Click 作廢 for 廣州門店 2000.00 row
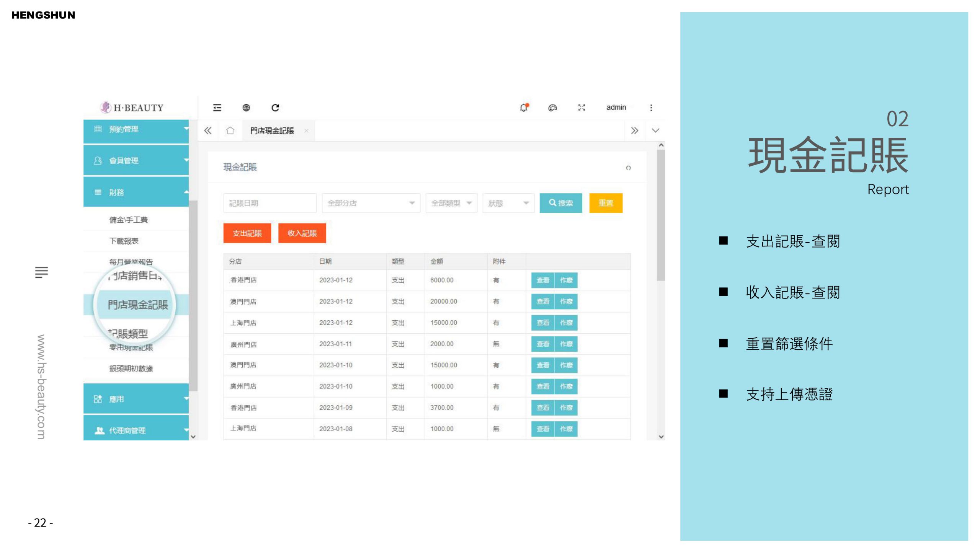The image size is (980, 551). 566,344
